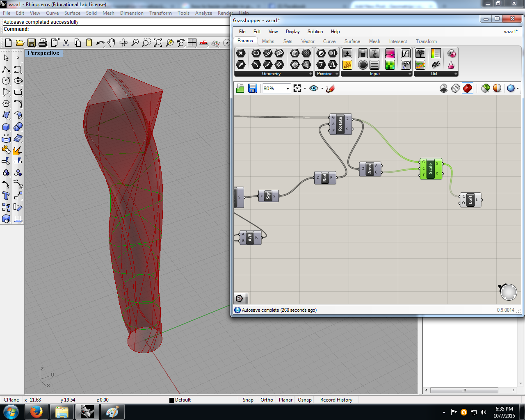525x420 pixels.
Task: Expand the Geometry panel group
Action: click(310, 74)
